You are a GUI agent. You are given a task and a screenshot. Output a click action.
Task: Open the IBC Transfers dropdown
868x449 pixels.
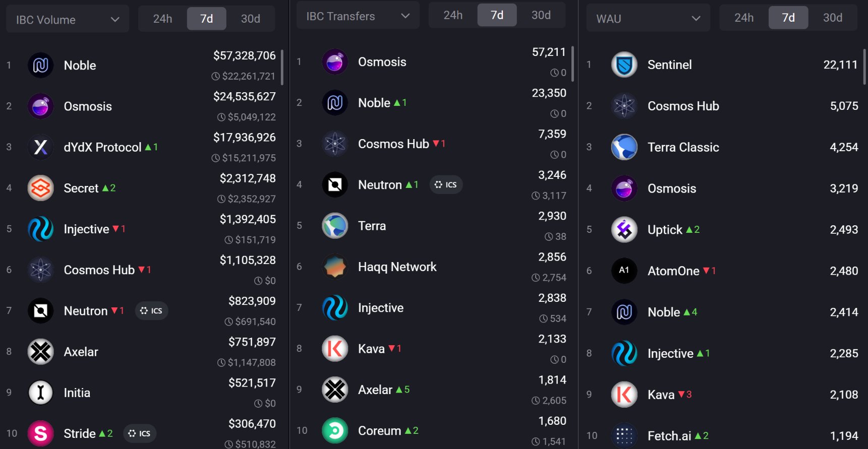click(358, 16)
